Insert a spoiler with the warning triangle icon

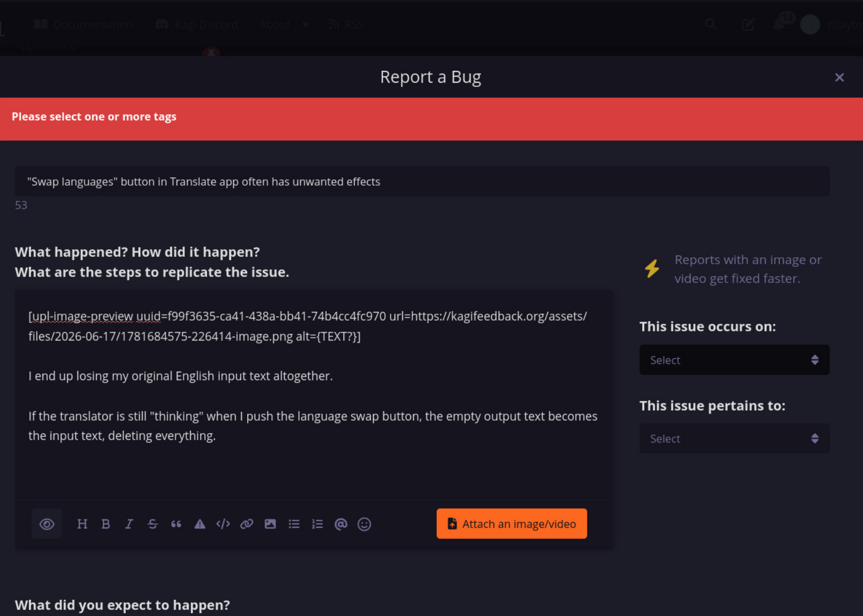(200, 524)
